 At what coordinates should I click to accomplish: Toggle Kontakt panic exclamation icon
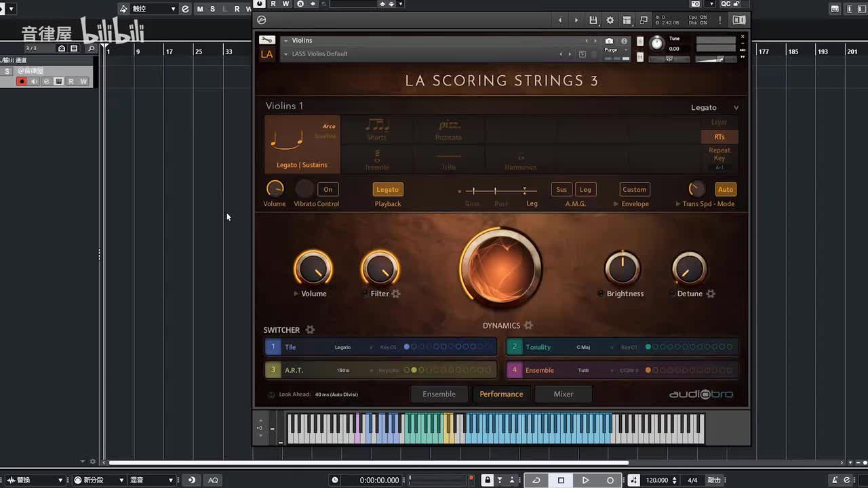(720, 20)
